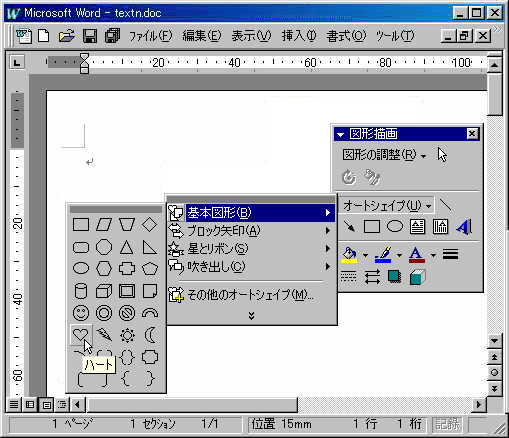Toggle the 3-D style button
Image resolution: width=509 pixels, height=438 pixels.
click(418, 277)
